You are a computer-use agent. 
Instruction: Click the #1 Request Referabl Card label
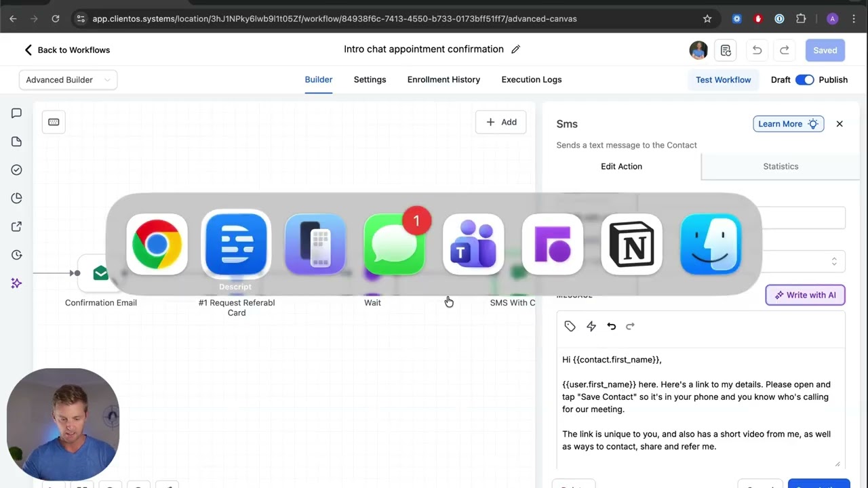coord(237,308)
